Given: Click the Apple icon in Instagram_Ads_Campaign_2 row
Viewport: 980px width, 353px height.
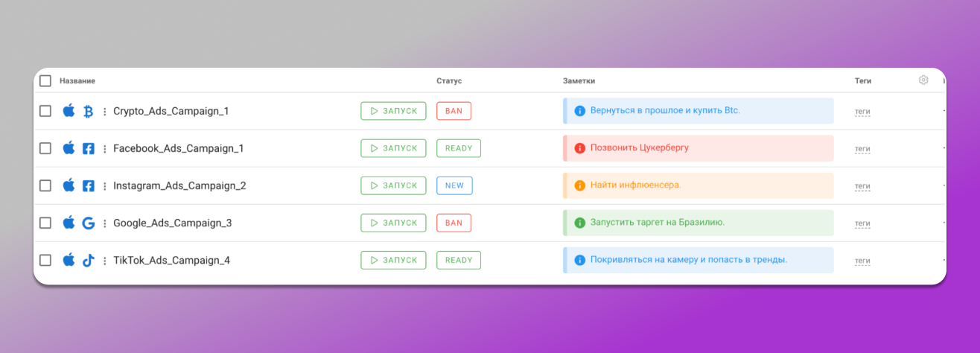Looking at the screenshot, I should coord(69,185).
